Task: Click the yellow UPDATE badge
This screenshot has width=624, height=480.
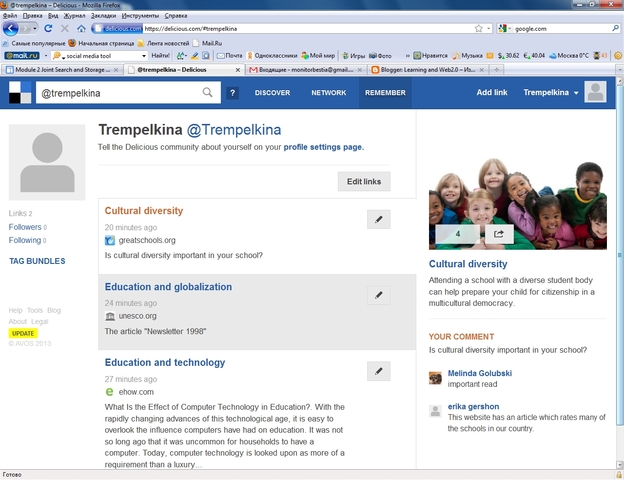Action: coord(23,333)
